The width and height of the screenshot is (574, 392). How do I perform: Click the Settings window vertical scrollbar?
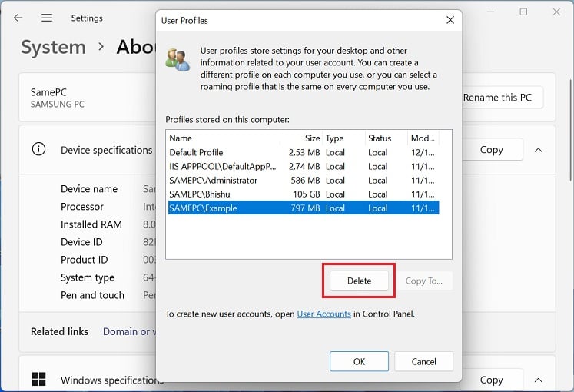pyautogui.click(x=571, y=130)
